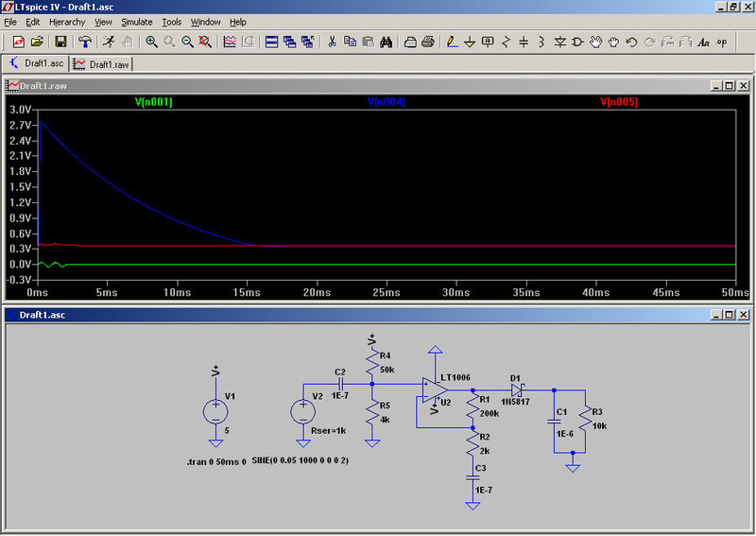Screen dimensions: 756x536
Task: Open a file with the folder icon
Action: click(37, 42)
